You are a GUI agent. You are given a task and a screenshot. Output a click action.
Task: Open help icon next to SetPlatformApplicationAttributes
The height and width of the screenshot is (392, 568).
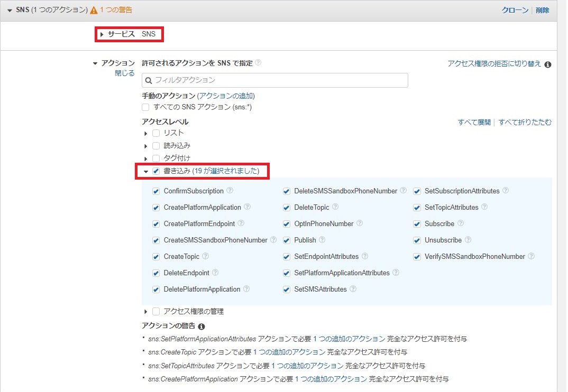[x=396, y=272]
